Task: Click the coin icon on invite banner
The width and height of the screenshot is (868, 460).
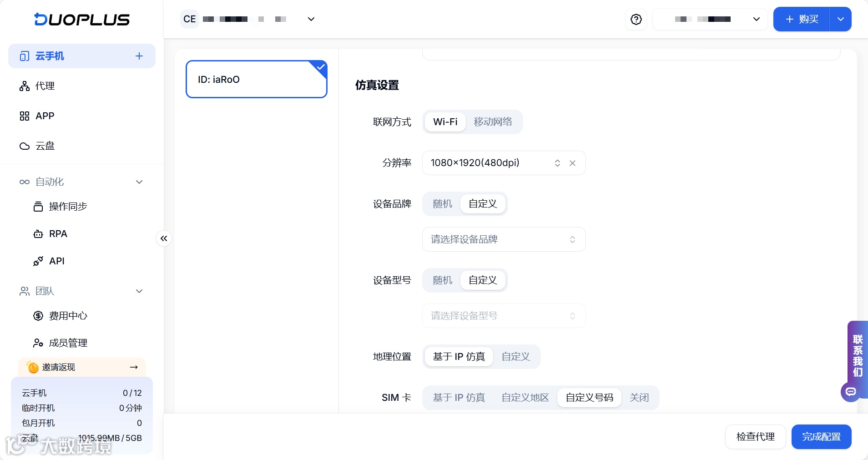Action: pos(33,367)
